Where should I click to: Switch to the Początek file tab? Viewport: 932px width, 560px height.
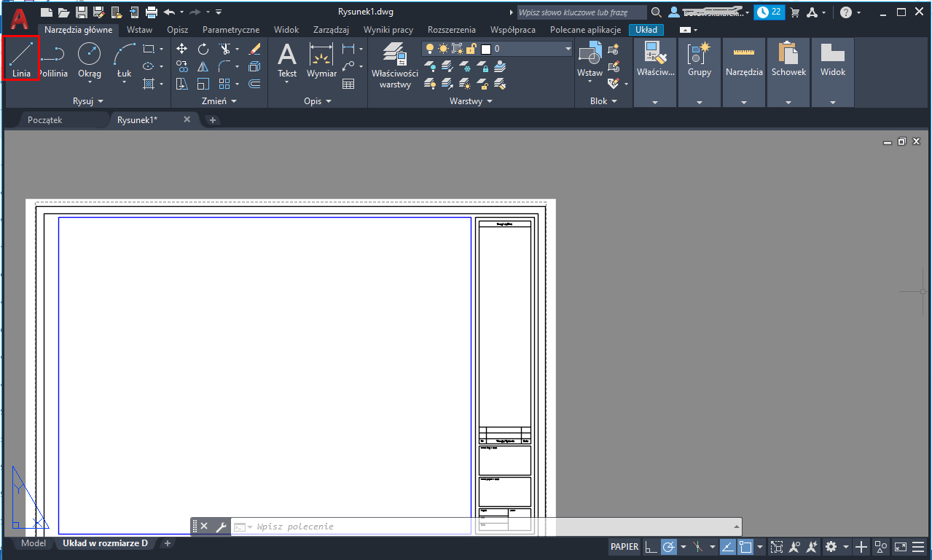click(45, 120)
